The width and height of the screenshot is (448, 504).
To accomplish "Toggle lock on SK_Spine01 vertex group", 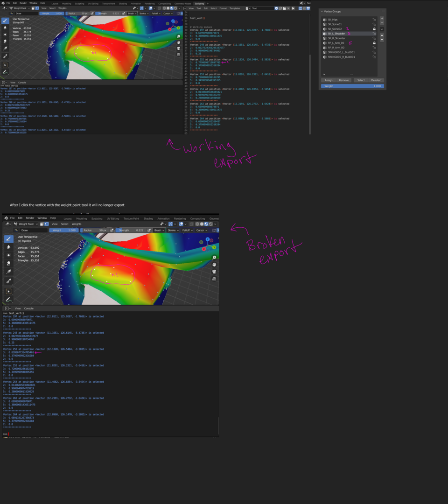I will coord(374,24).
